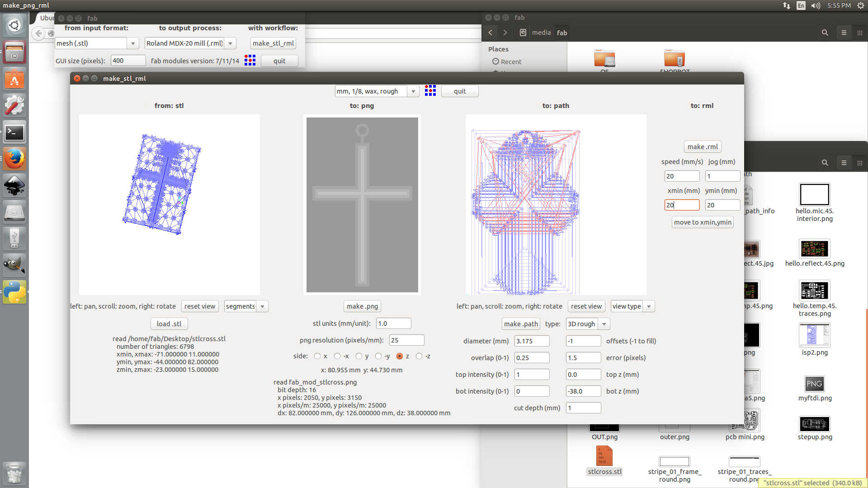Open the Trash in the dock
The image size is (868, 488).
click(14, 473)
